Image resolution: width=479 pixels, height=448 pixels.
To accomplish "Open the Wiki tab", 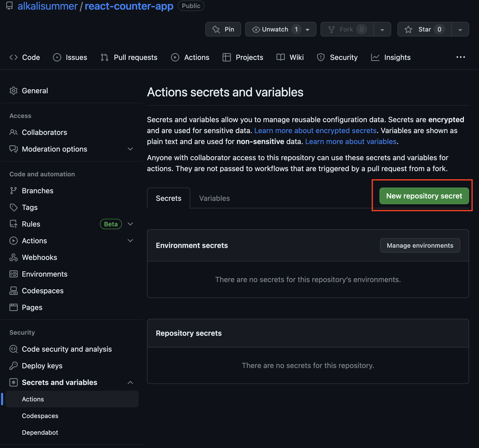I will [x=290, y=57].
